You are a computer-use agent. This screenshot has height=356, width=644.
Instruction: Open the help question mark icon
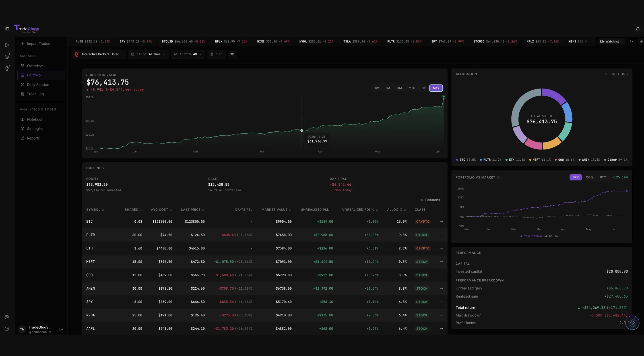(x=7, y=329)
